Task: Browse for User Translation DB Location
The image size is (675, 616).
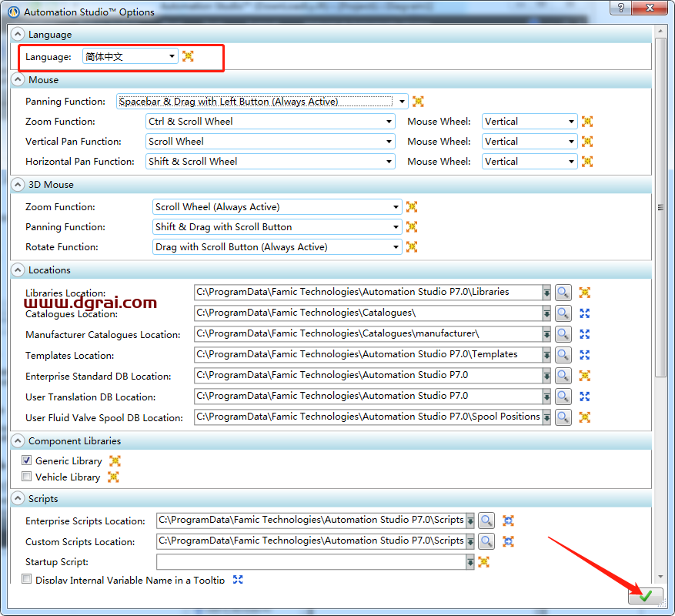Action: coord(563,397)
